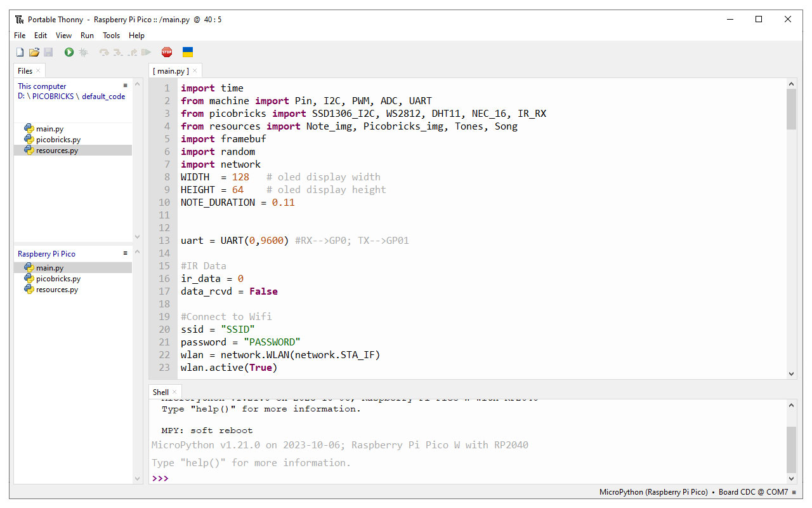Click the Save floppy disk icon

coord(48,52)
